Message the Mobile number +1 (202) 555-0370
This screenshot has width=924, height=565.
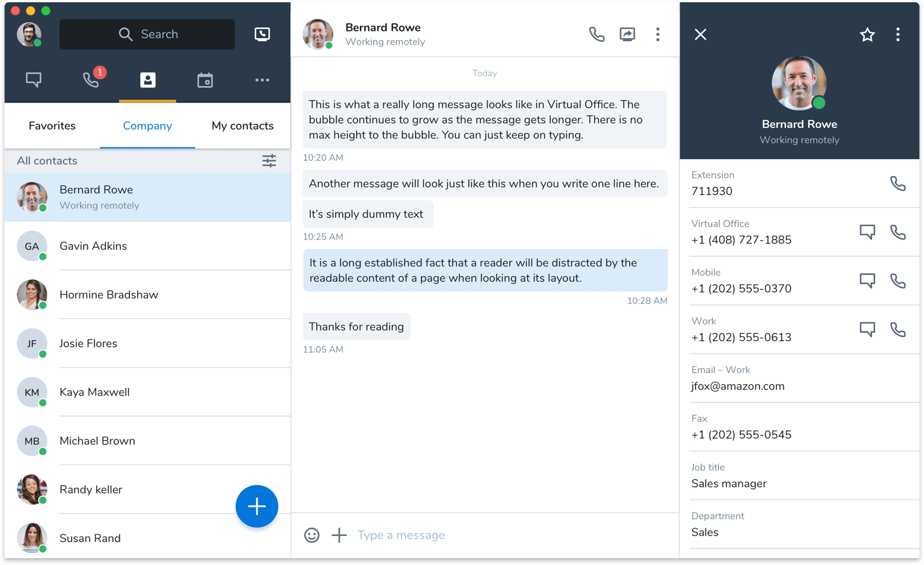[867, 281]
